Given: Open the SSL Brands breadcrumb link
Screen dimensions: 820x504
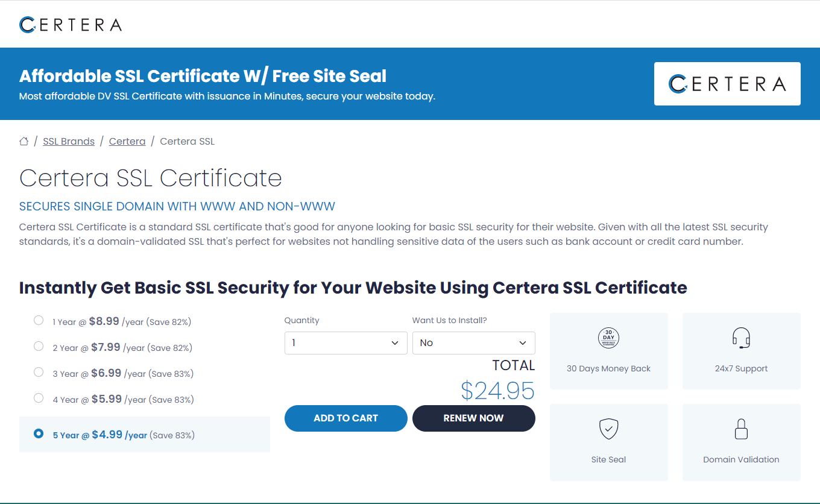Looking at the screenshot, I should pyautogui.click(x=69, y=142).
